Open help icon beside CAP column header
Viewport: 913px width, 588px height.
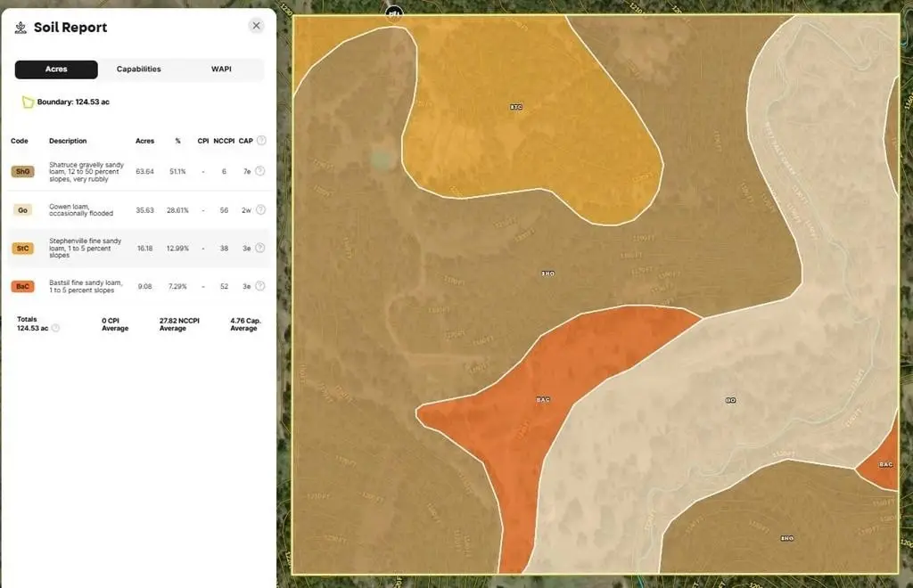tap(261, 141)
